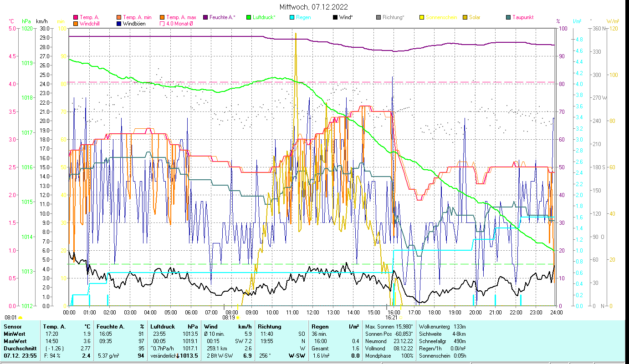The width and height of the screenshot is (629, 364).
Task: Click the sun icon beside 08:01
Action: (20, 318)
